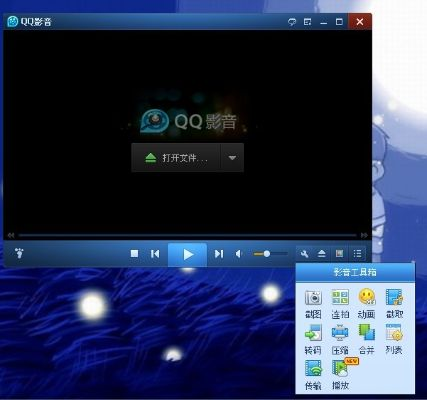427x400 pixels.
Task: Open the 列表 list tool
Action: pos(394,340)
